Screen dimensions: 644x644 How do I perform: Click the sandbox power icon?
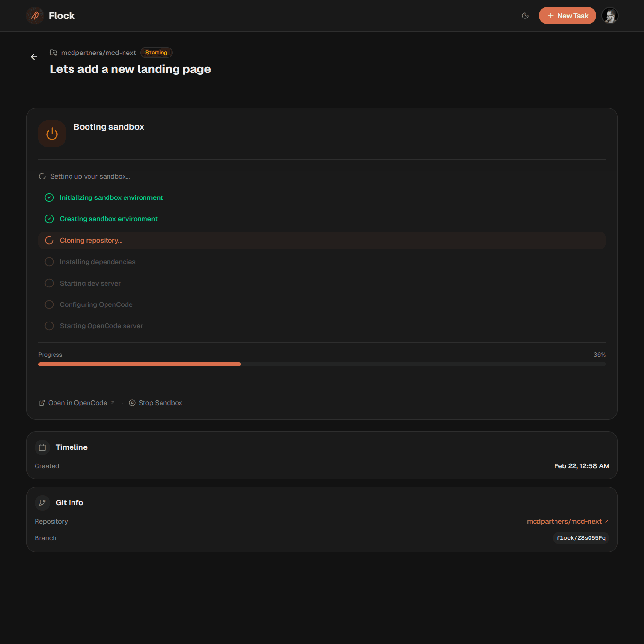(52, 133)
